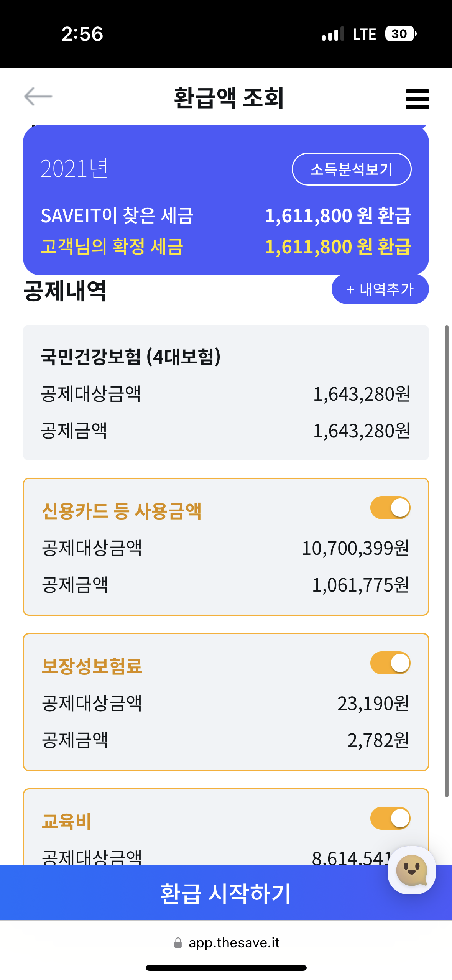Viewport: 452px width, 980px height.
Task: Open 소득분석보기 income analysis
Action: click(x=352, y=169)
